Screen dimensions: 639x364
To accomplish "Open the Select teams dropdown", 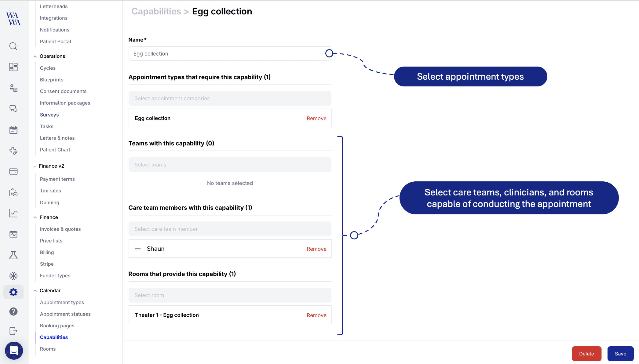I will 230,165.
